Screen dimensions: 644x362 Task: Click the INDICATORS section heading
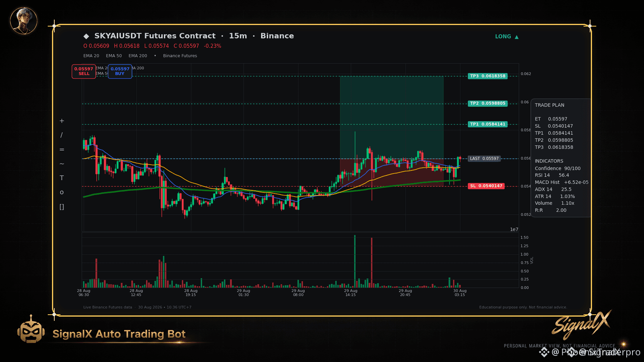(549, 161)
